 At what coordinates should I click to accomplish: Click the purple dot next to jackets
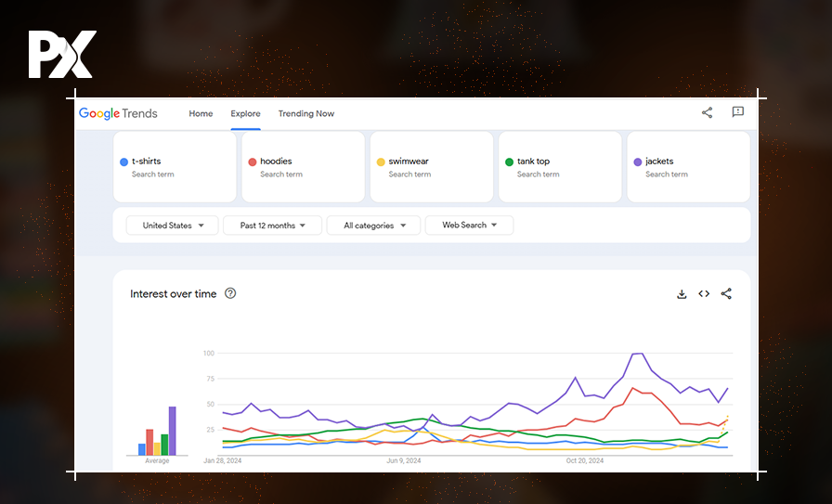[x=638, y=162]
